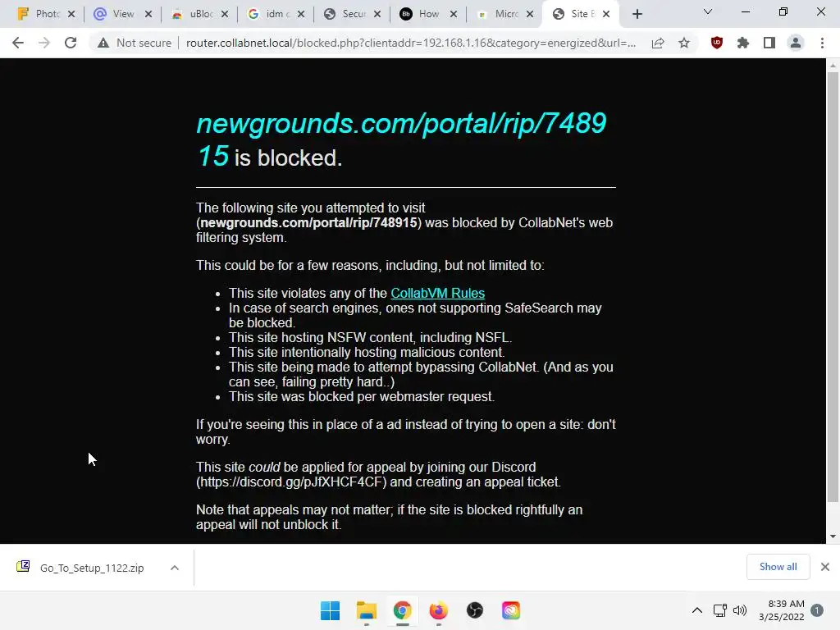840x630 pixels.
Task: Show hidden system tray icons
Action: [697, 610]
